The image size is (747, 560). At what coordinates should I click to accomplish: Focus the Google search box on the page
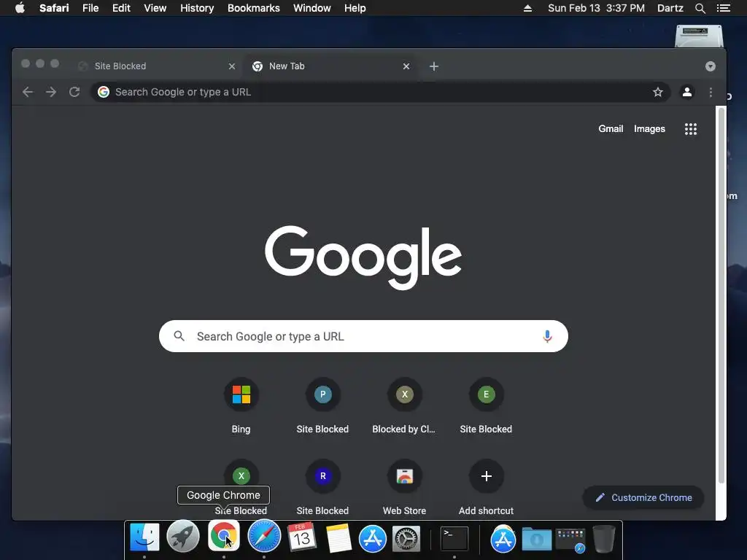point(363,336)
